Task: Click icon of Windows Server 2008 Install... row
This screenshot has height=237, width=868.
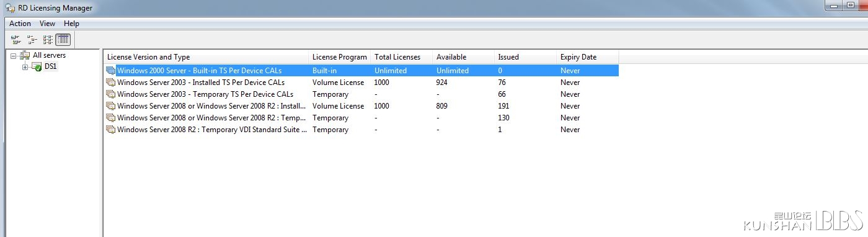Action: [111, 106]
